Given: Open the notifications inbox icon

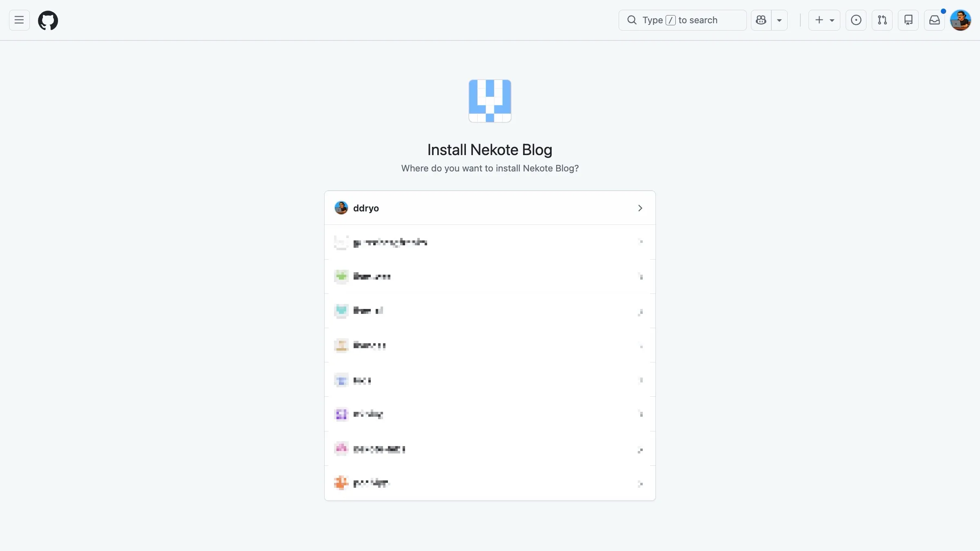Looking at the screenshot, I should click(934, 20).
